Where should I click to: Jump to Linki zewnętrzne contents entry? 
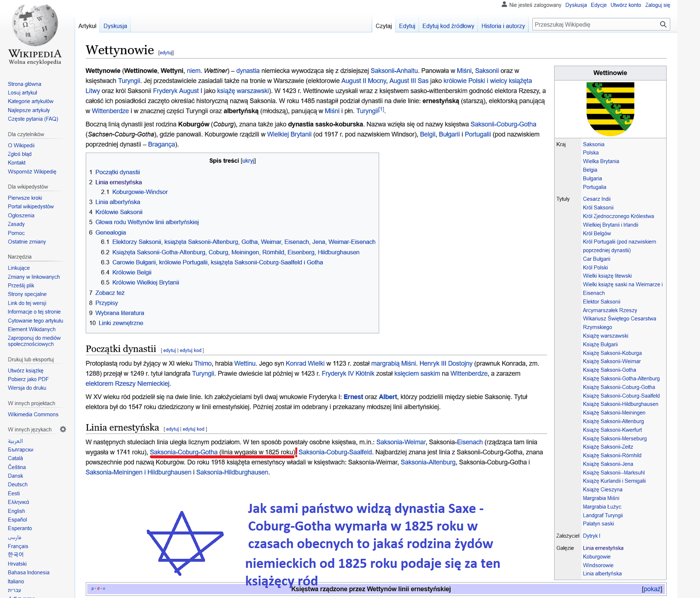coord(121,323)
